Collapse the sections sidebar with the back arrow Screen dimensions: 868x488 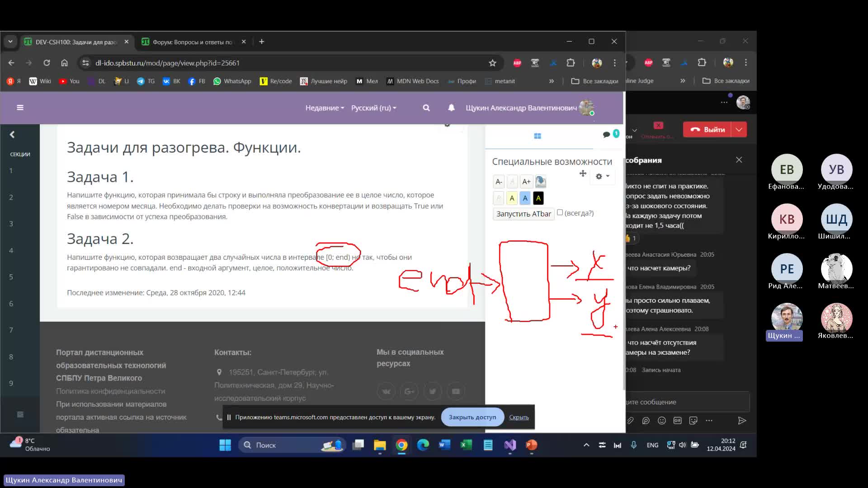(12, 134)
